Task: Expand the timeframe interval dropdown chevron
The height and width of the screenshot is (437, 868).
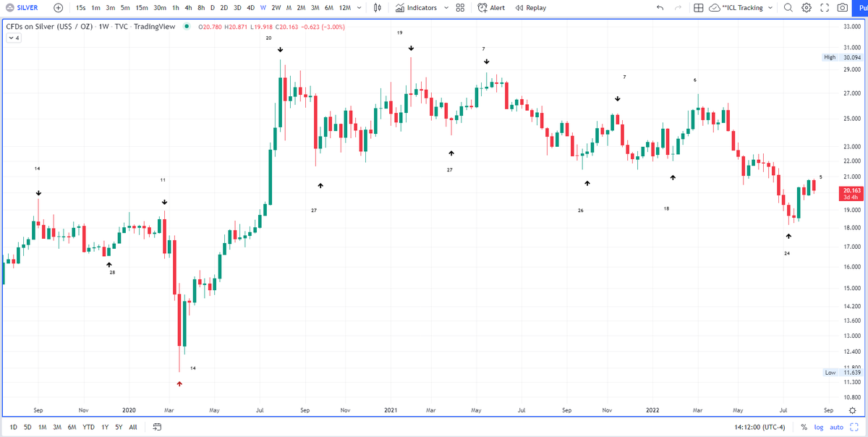Action: (x=359, y=8)
